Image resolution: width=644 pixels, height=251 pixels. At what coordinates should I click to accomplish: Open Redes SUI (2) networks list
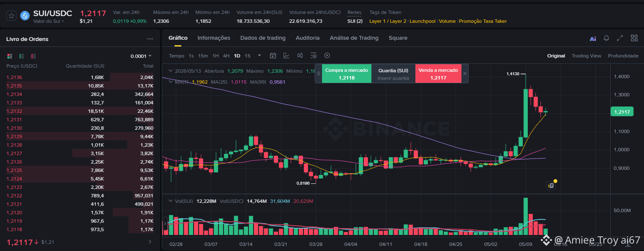(355, 21)
